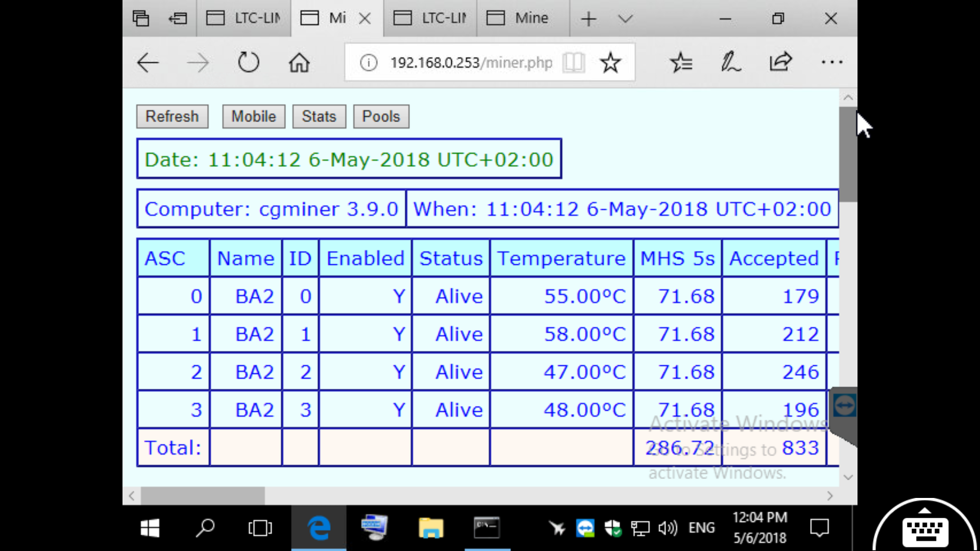Click the address bar URL 192.168.0.253/miner.php
Image resolution: width=980 pixels, height=551 pixels.
pyautogui.click(x=471, y=63)
